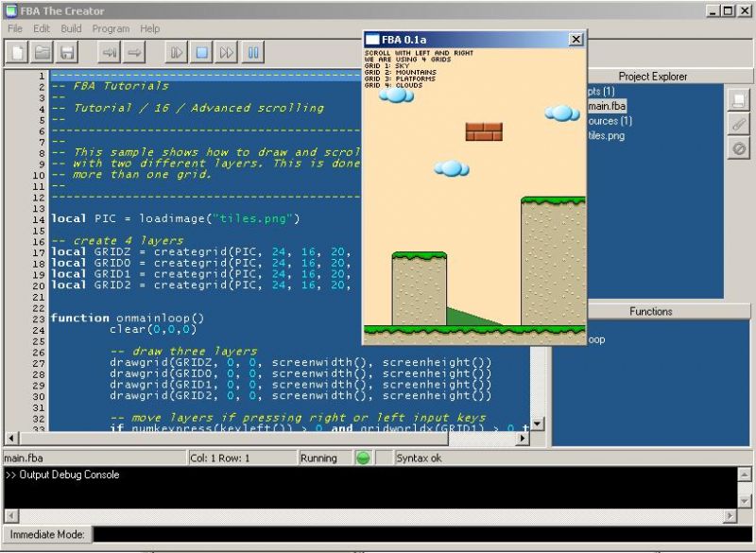Click the '-- FBA Tutorials' comment line
Screen dimensions: 756x553
click(x=111, y=86)
